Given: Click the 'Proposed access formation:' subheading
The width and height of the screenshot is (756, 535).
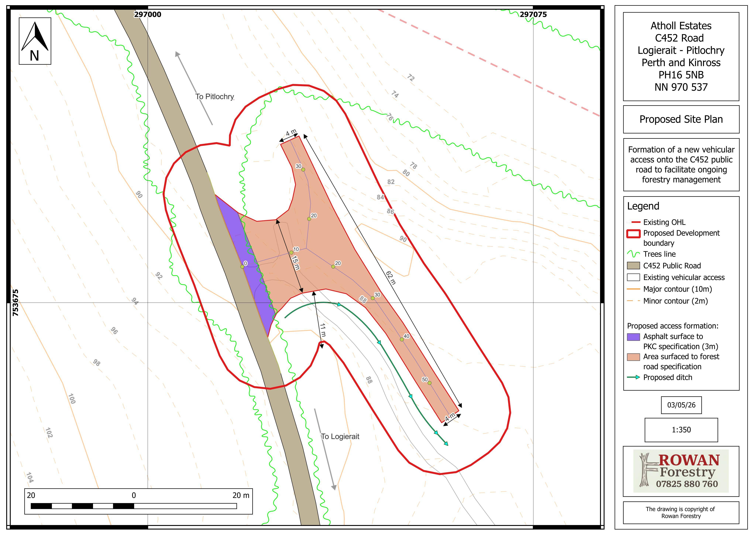Looking at the screenshot, I should (x=673, y=326).
